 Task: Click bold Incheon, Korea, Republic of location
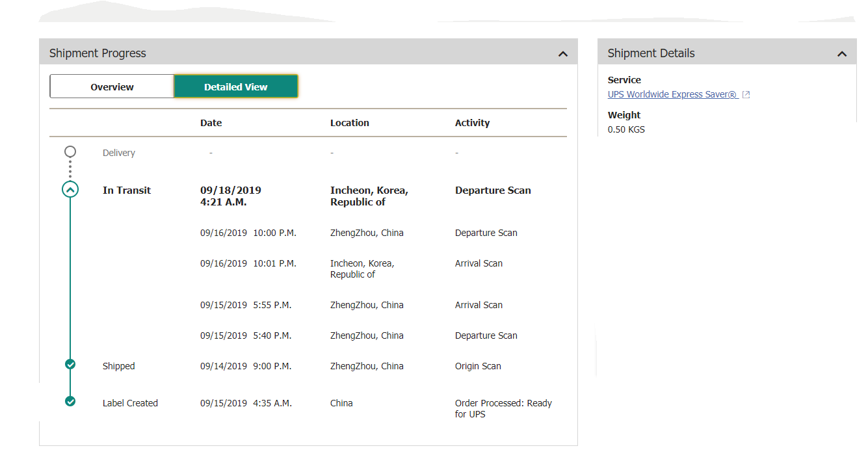[369, 196]
